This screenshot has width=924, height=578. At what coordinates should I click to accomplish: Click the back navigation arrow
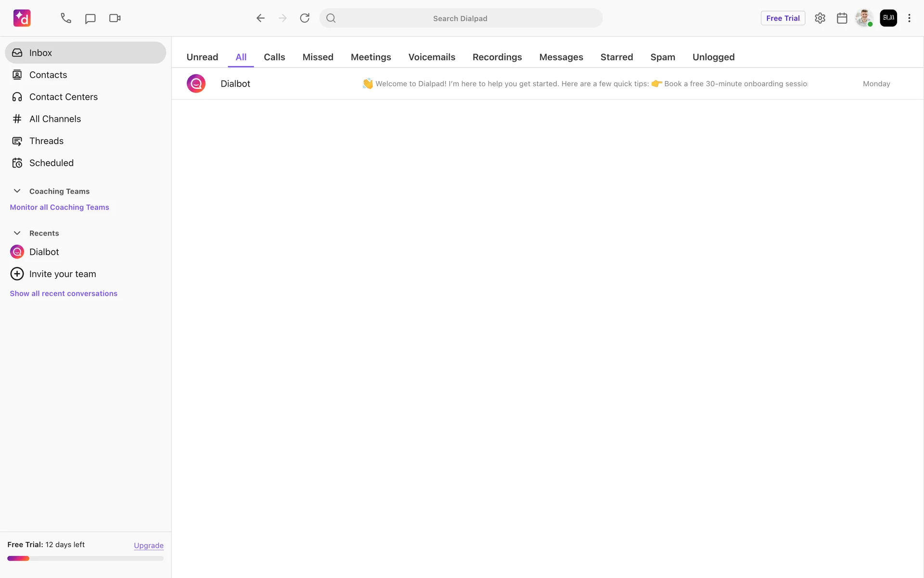[x=260, y=18]
